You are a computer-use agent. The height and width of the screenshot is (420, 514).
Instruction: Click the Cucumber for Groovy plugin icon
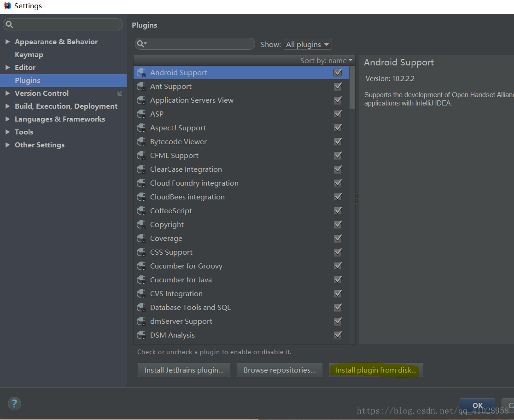coord(141,266)
